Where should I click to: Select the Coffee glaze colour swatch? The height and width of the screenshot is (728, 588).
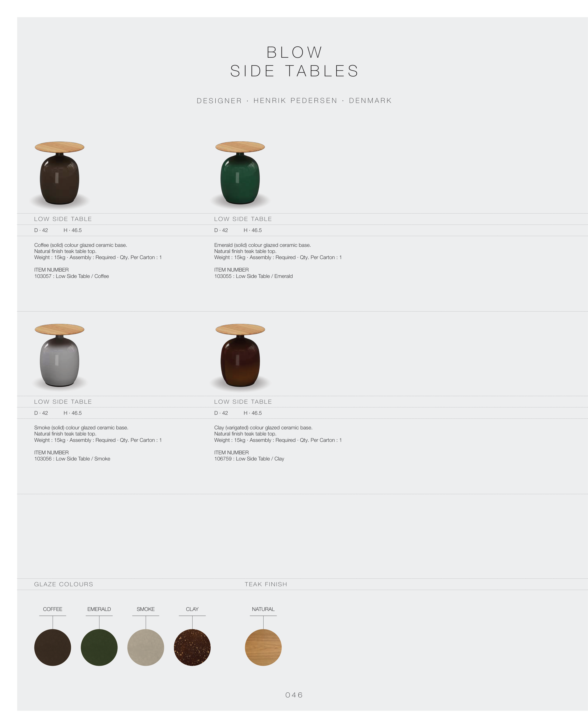tap(52, 647)
